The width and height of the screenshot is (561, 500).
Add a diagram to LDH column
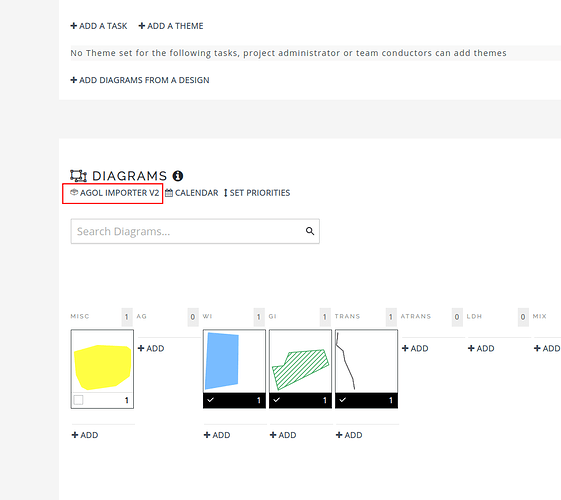click(x=481, y=348)
